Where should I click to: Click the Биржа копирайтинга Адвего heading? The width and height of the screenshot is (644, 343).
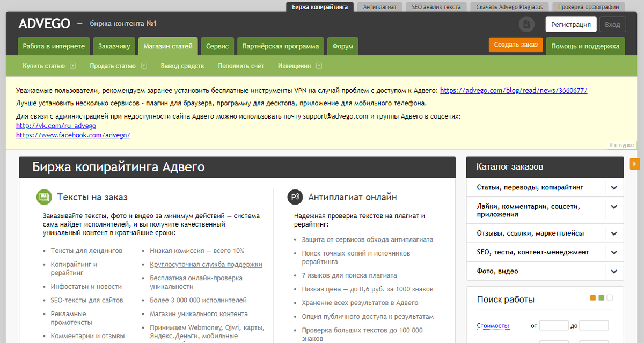pyautogui.click(x=119, y=167)
